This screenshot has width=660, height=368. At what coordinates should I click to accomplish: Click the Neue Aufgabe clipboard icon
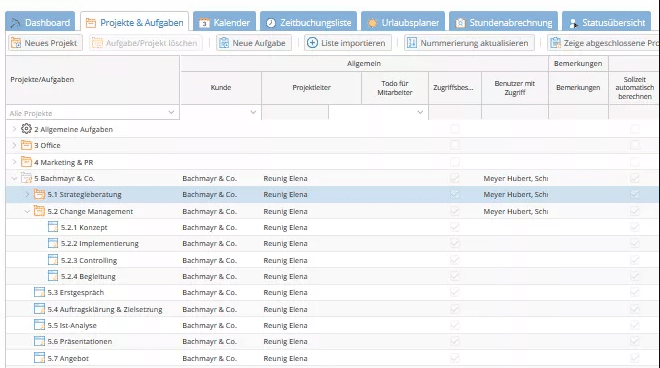point(224,43)
